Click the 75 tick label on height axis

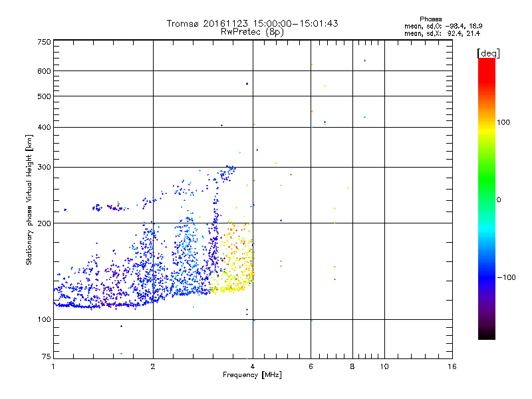pos(47,356)
